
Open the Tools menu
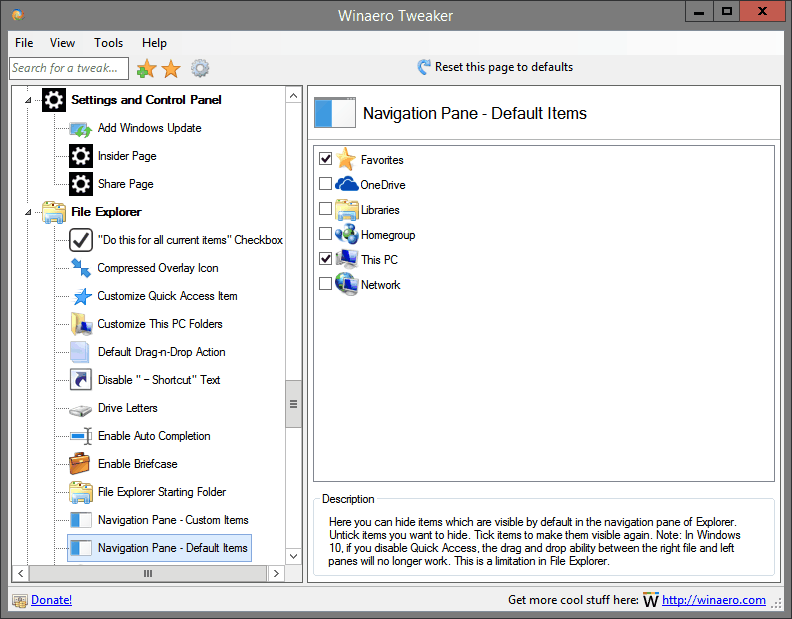108,43
